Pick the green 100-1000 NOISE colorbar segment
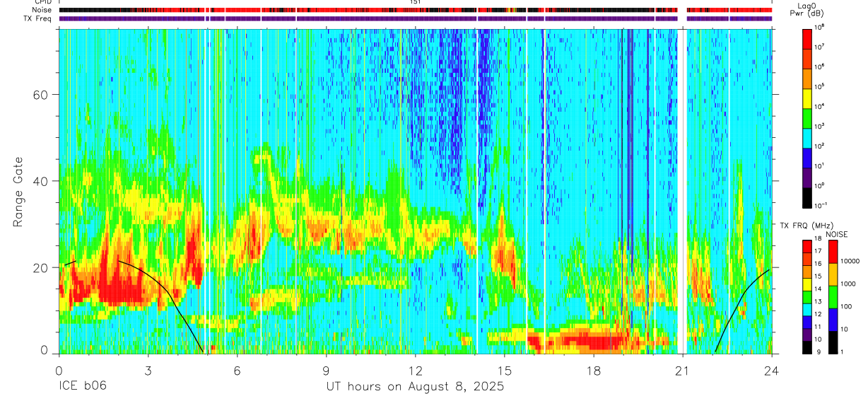This screenshot has width=868, height=401. tap(833, 297)
